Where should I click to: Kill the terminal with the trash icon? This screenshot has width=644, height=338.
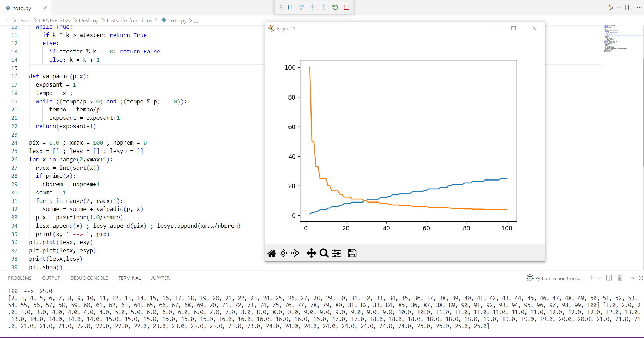pyautogui.click(x=620, y=278)
